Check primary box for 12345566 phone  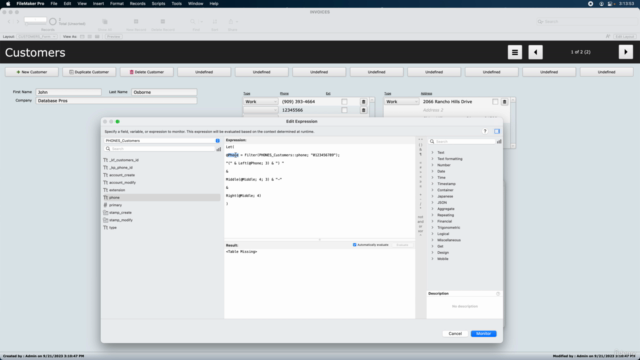(344, 110)
